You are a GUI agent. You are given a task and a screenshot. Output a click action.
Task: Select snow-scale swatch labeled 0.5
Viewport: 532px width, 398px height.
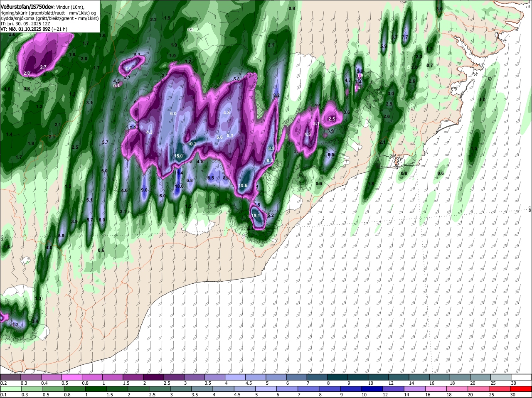71,377
